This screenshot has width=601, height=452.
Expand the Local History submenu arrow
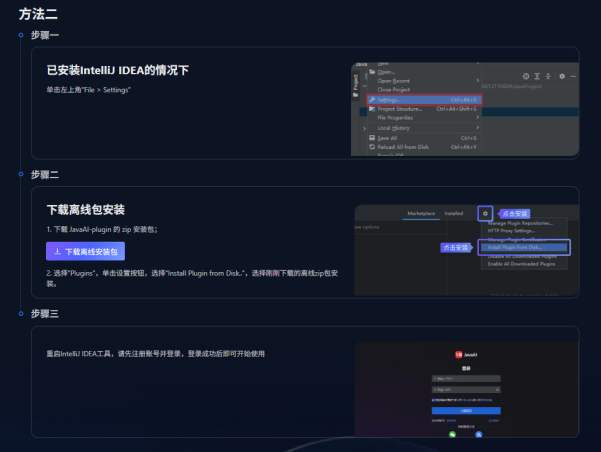click(x=478, y=127)
